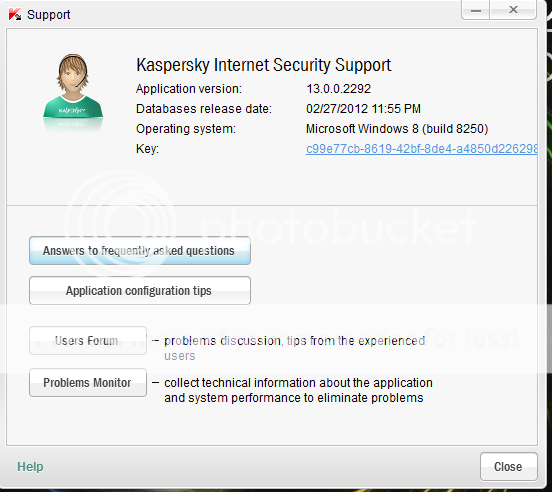Click the license key link
Image resolution: width=552 pixels, height=492 pixels.
pyautogui.click(x=421, y=149)
